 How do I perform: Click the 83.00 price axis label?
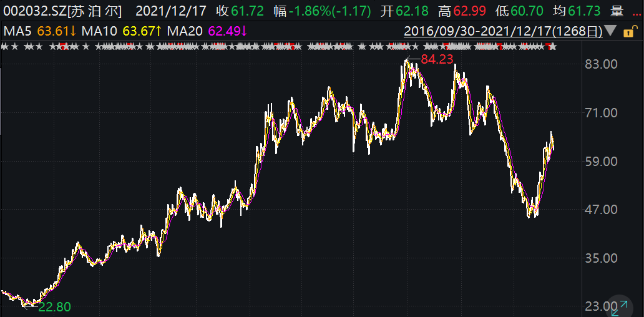tap(602, 64)
